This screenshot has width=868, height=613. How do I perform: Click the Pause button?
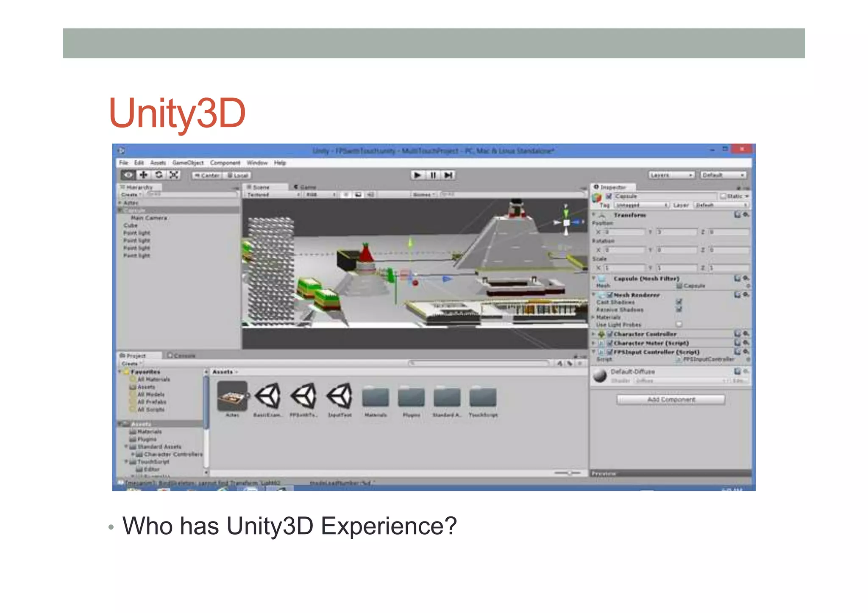pos(433,175)
